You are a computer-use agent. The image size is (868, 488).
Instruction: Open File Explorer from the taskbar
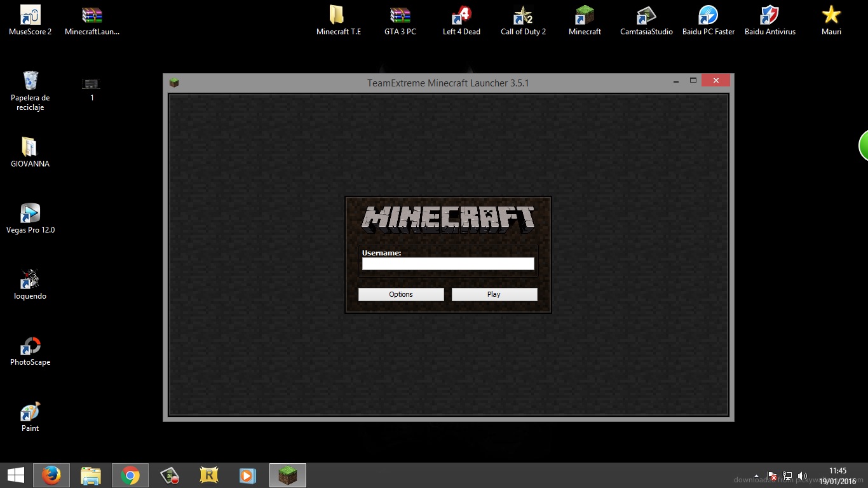coord(91,475)
